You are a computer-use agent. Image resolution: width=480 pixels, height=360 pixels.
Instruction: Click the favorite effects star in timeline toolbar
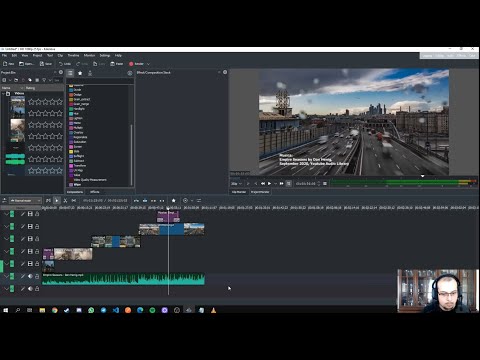click(173, 200)
